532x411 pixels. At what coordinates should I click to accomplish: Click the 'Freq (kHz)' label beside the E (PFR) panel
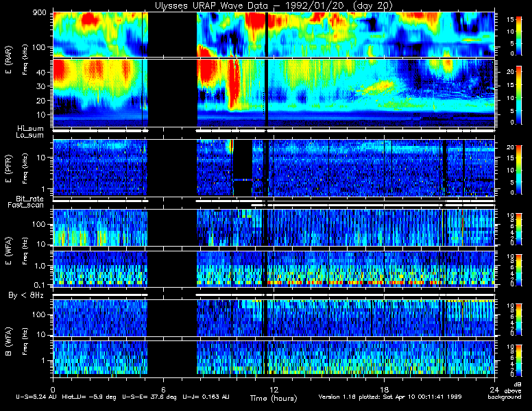pos(25,169)
